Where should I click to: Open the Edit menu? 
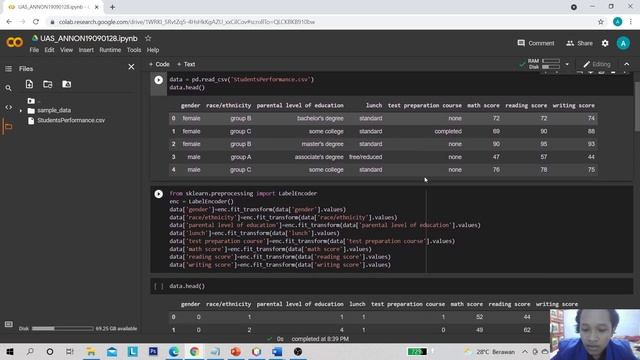(x=49, y=50)
